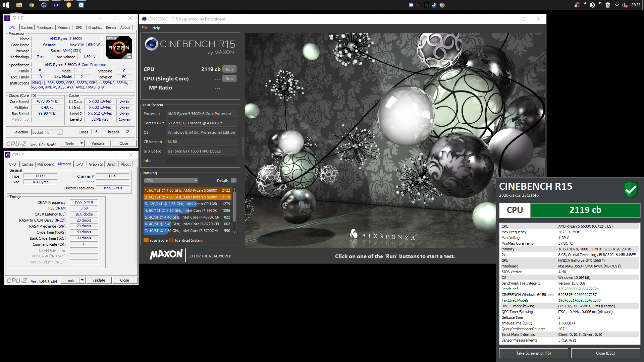
Task: Open TeamViewer from the taskbar
Action: pyautogui.click(x=81, y=5)
